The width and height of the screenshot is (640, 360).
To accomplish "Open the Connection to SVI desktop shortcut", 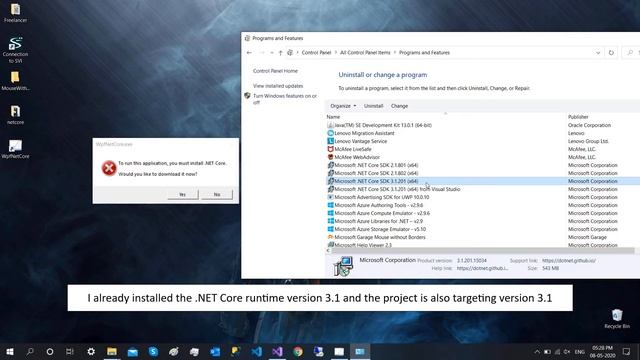I will point(15,50).
